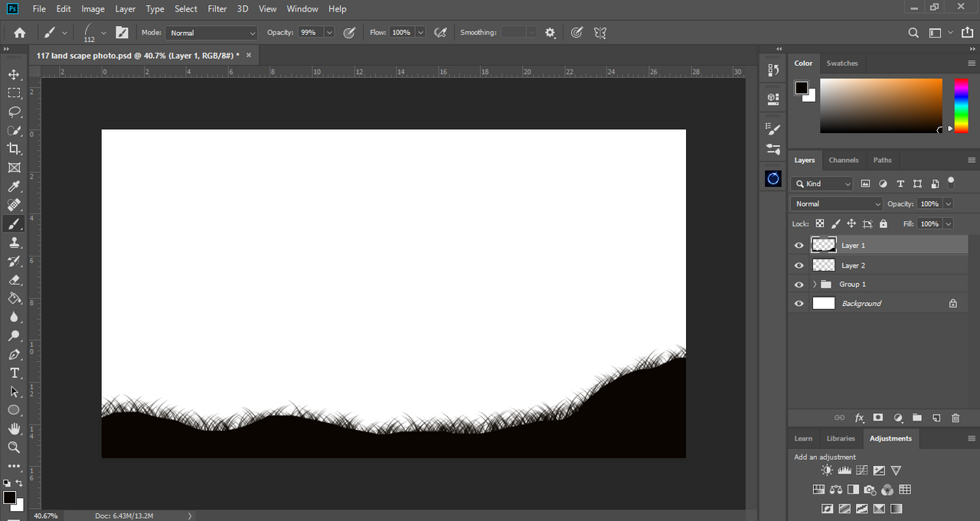The width and height of the screenshot is (980, 521).
Task: Click the foreground color swatch in Color panel
Action: (801, 88)
